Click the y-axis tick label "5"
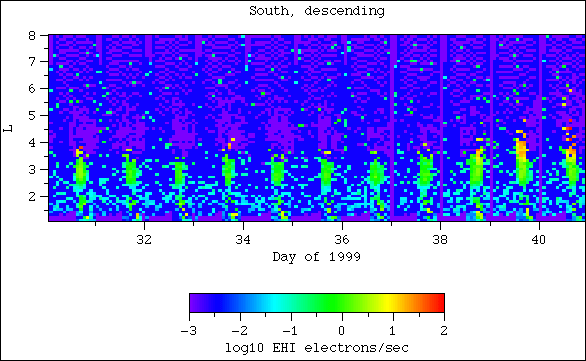The image size is (586, 361). pyautogui.click(x=32, y=115)
